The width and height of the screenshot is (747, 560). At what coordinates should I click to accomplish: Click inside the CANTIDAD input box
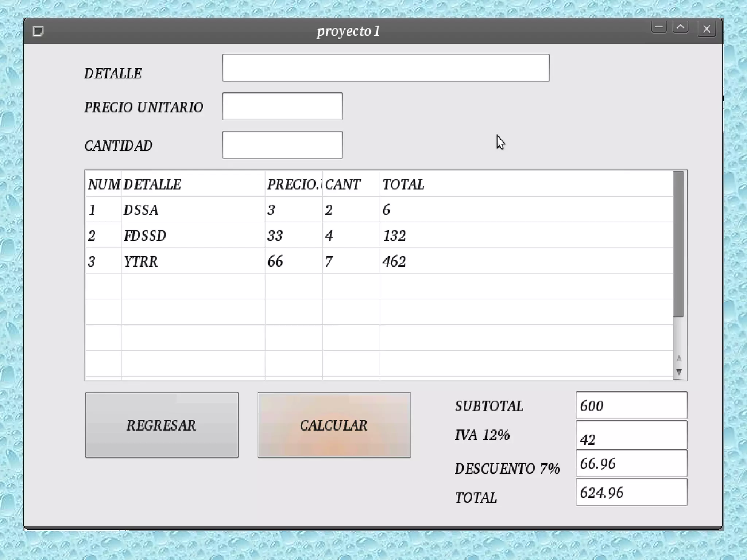282,145
